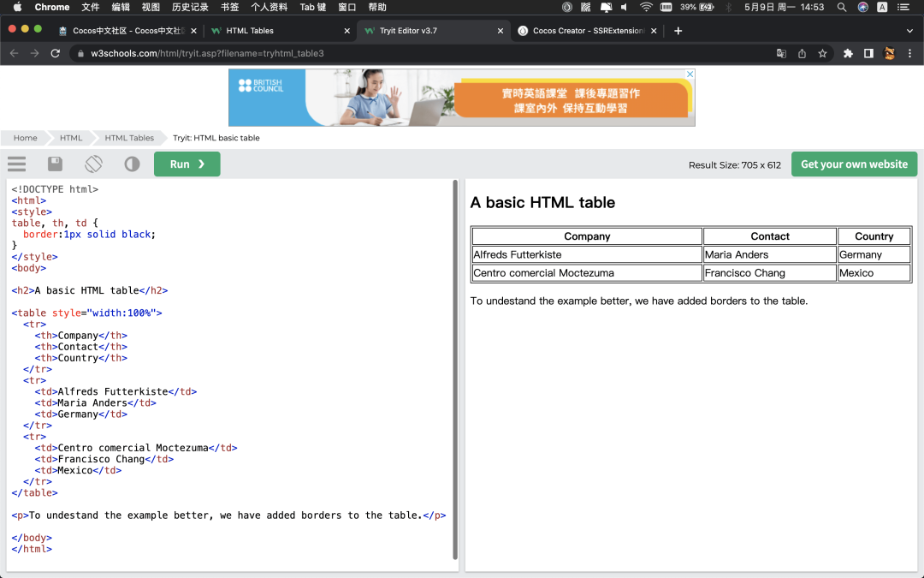924x578 pixels.
Task: Reload the page using the refresh icon
Action: tap(56, 53)
